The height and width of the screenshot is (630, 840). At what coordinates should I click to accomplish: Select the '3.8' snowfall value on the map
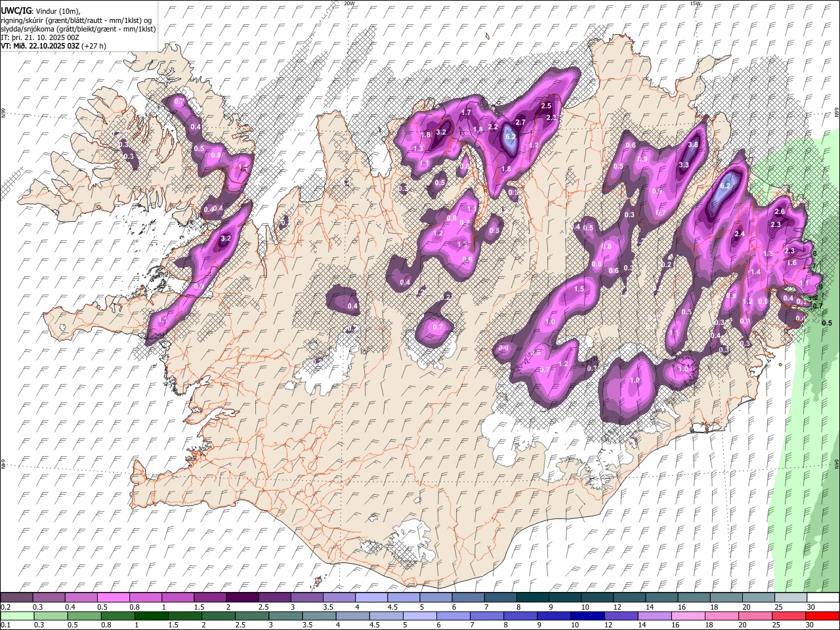(x=693, y=144)
